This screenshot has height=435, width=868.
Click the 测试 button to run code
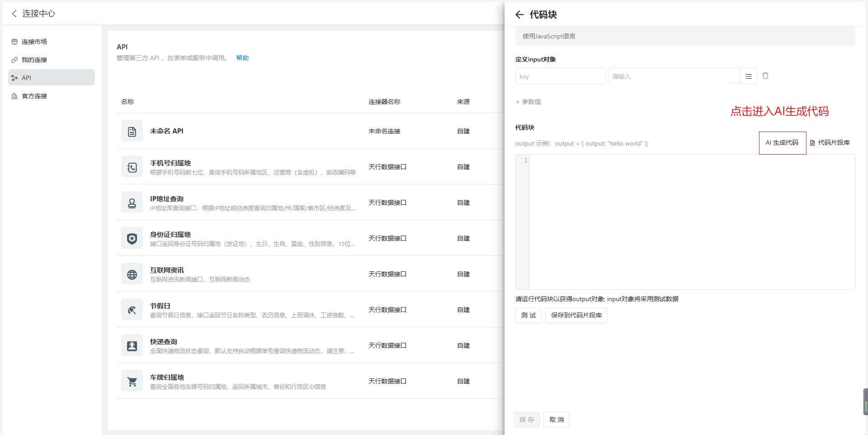[x=528, y=315]
